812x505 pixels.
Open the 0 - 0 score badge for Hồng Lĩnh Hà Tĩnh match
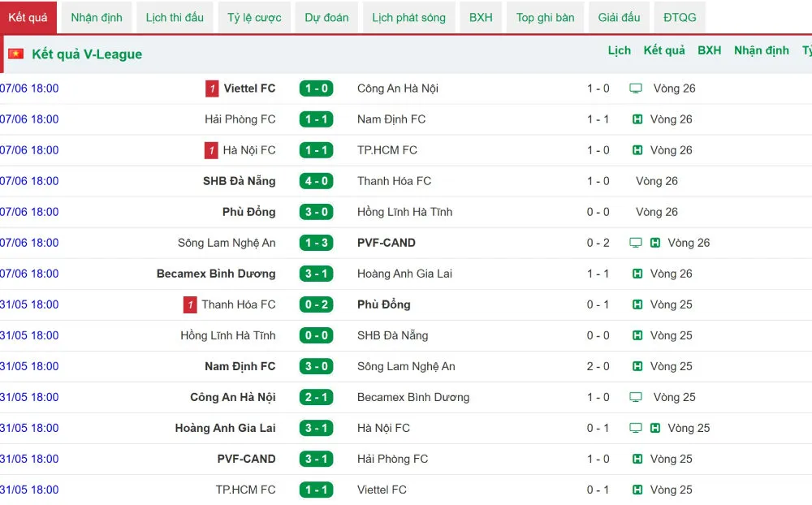click(317, 335)
